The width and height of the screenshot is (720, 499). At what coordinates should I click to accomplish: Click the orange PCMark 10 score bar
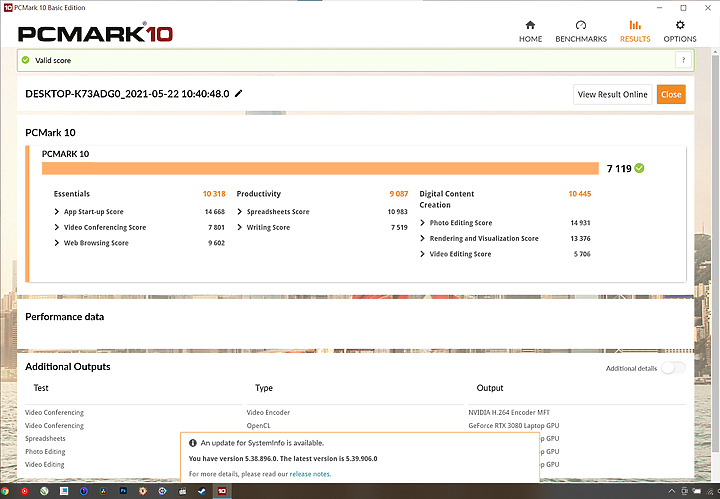click(320, 168)
